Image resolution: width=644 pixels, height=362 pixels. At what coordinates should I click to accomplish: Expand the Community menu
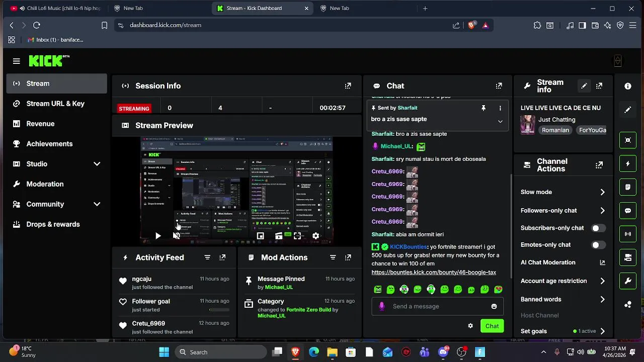click(x=57, y=204)
